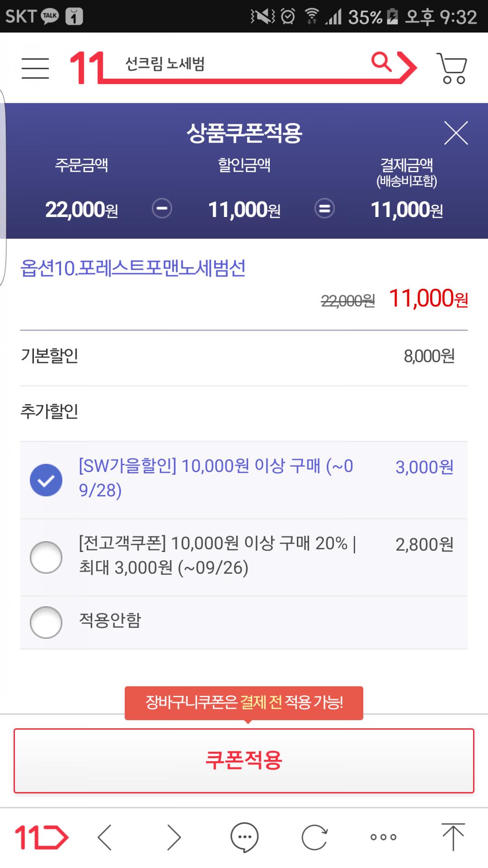Choose 적용안함 option
The image size is (488, 868).
click(46, 622)
